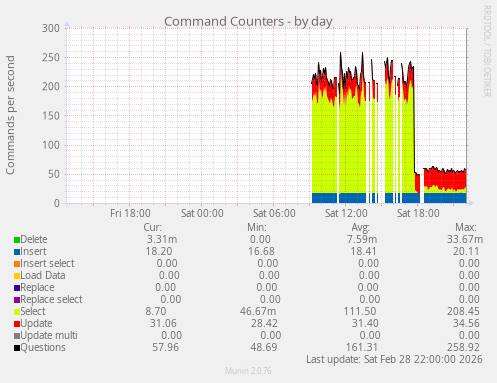Click the Update red legend swatch
Screen dimensions: 497x383
coord(17,324)
